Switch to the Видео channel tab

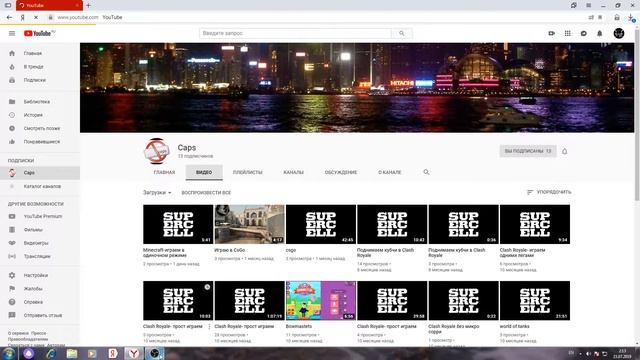pyautogui.click(x=204, y=172)
